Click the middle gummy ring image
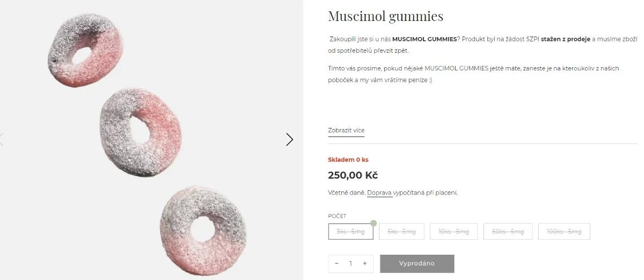The width and height of the screenshot is (644, 280). (x=141, y=132)
